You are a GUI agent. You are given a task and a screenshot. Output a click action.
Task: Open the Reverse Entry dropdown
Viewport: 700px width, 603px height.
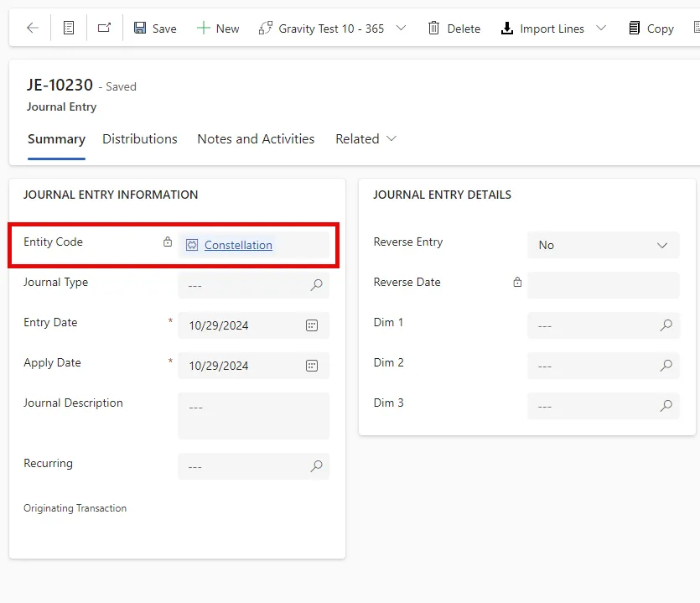pos(603,245)
